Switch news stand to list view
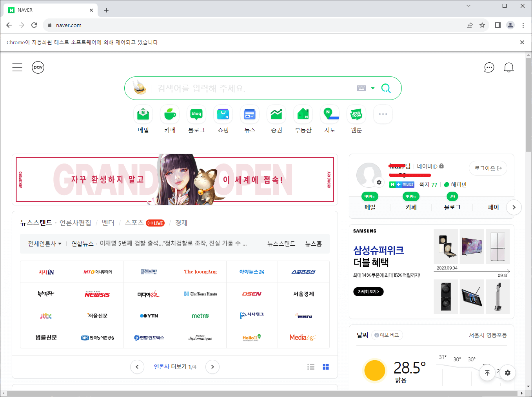 point(311,367)
